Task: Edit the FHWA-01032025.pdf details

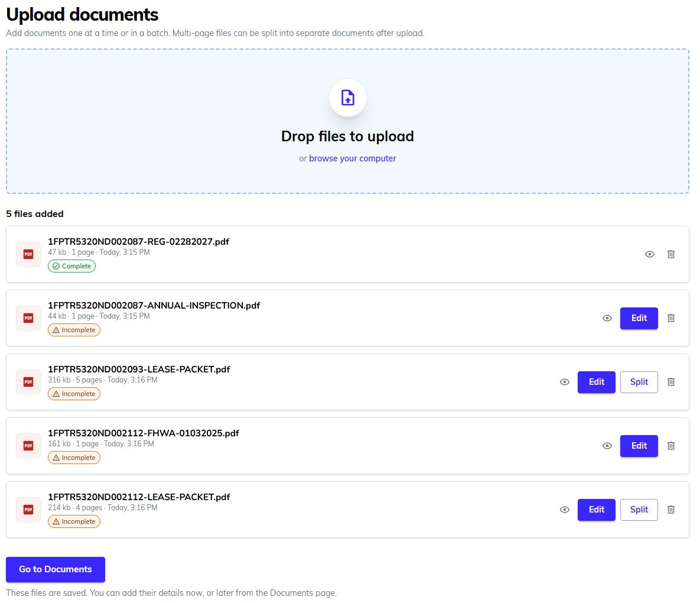Action: pos(639,446)
